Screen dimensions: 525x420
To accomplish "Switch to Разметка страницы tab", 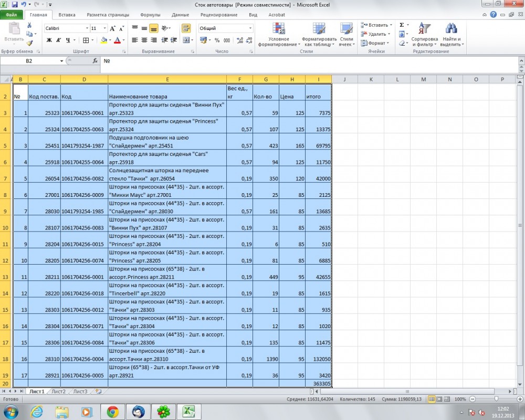I will click(108, 15).
